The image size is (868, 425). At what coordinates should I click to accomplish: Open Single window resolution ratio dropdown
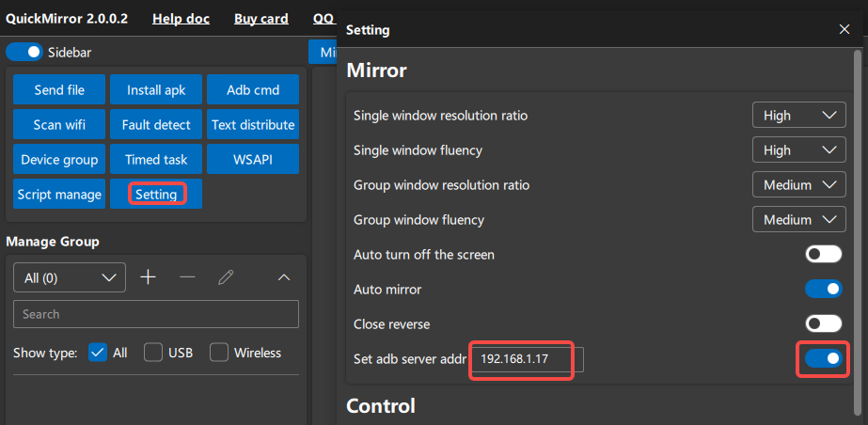tap(798, 116)
